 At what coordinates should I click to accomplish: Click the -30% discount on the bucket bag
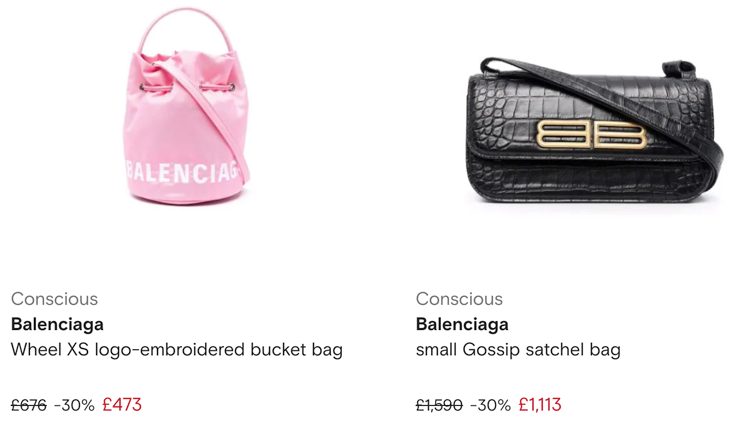[74, 405]
